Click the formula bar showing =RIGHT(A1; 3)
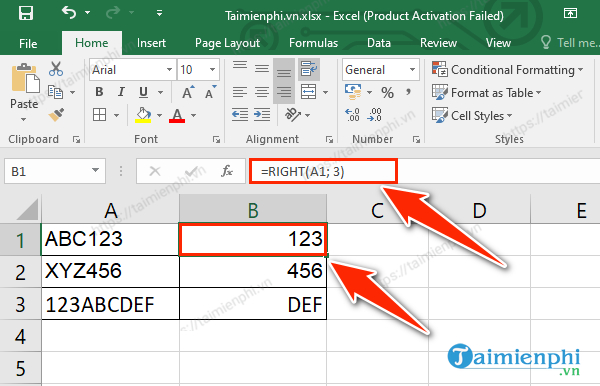Image resolution: width=600 pixels, height=386 pixels. [x=425, y=171]
